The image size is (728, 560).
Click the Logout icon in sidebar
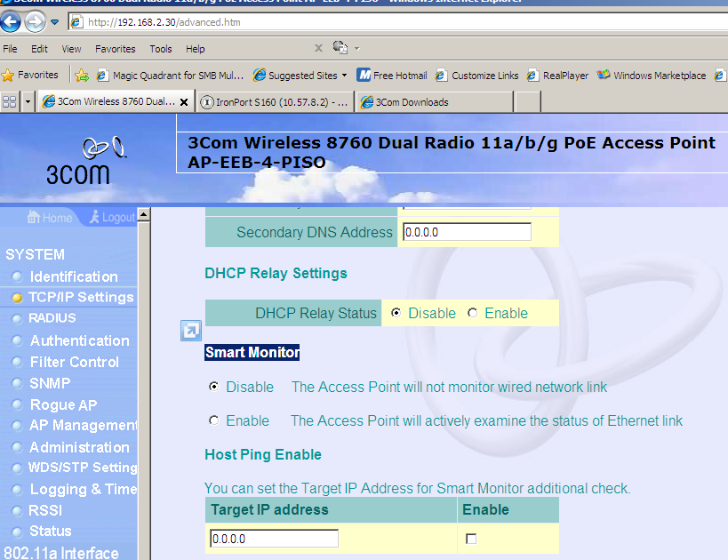[94, 216]
